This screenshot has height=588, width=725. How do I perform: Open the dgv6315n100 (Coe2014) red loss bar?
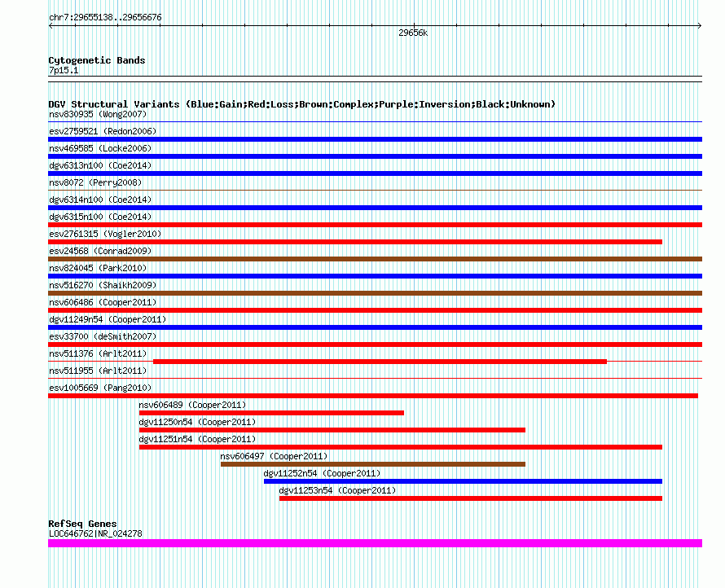tap(375, 225)
